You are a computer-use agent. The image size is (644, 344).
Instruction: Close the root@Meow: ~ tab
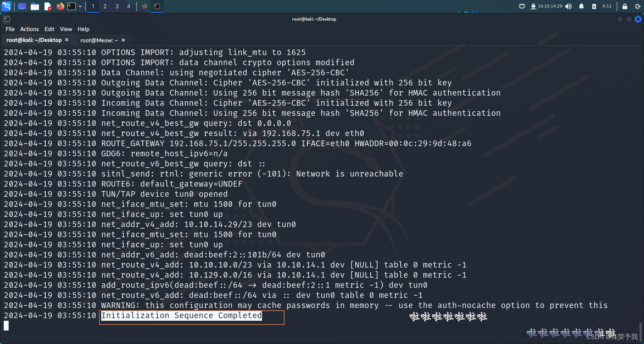[123, 40]
